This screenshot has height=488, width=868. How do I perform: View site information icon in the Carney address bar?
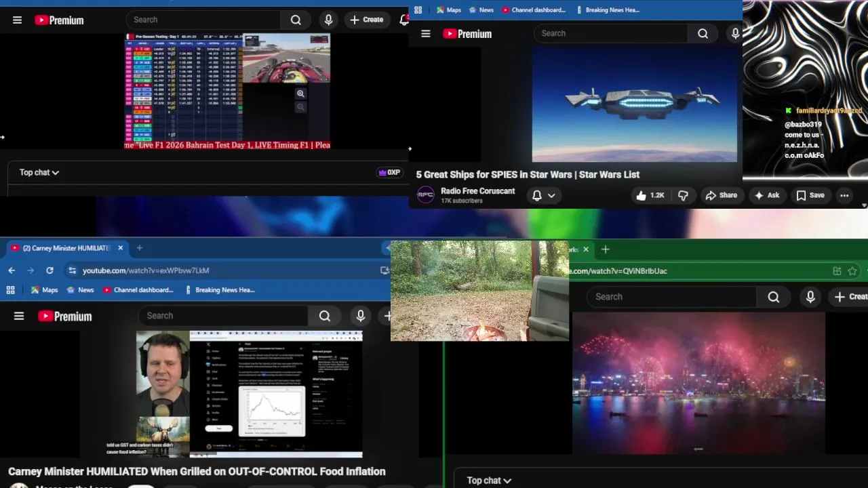pos(72,270)
